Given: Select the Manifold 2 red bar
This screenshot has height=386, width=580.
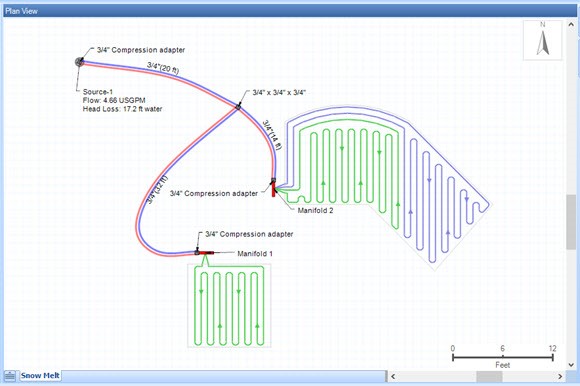Looking at the screenshot, I should coord(274,190).
